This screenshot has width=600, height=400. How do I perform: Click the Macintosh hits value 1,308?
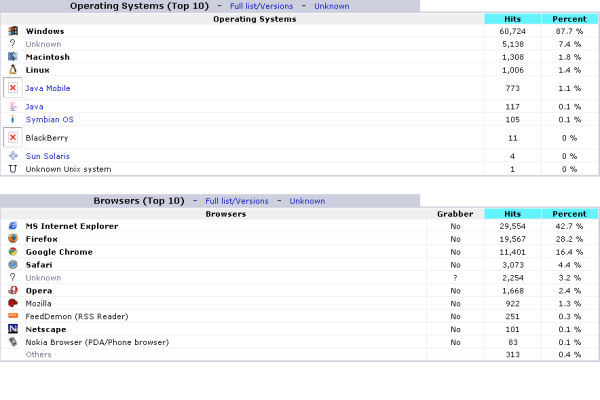point(513,57)
